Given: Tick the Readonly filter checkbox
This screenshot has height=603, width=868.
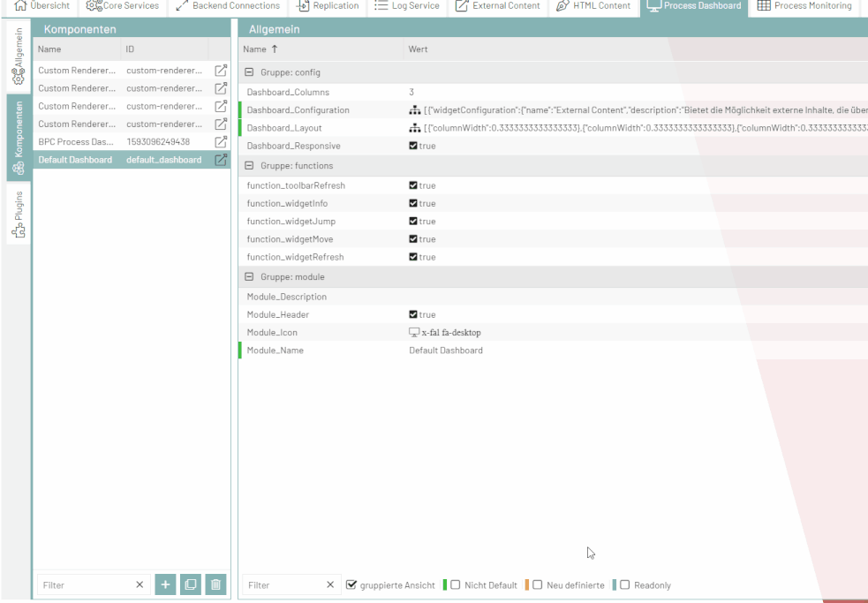Looking at the screenshot, I should (x=624, y=585).
